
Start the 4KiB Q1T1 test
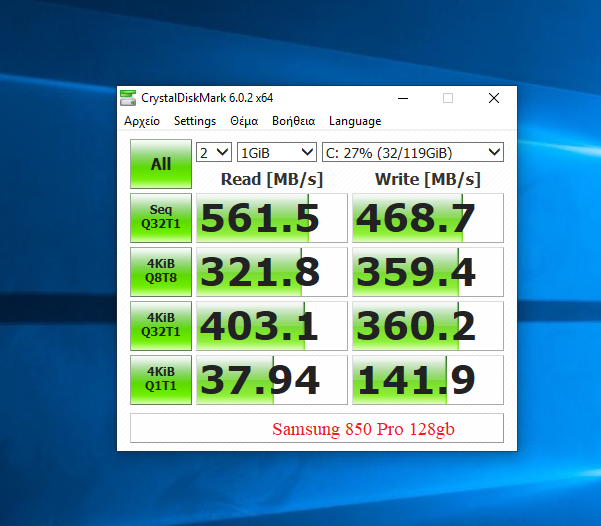click(x=161, y=380)
